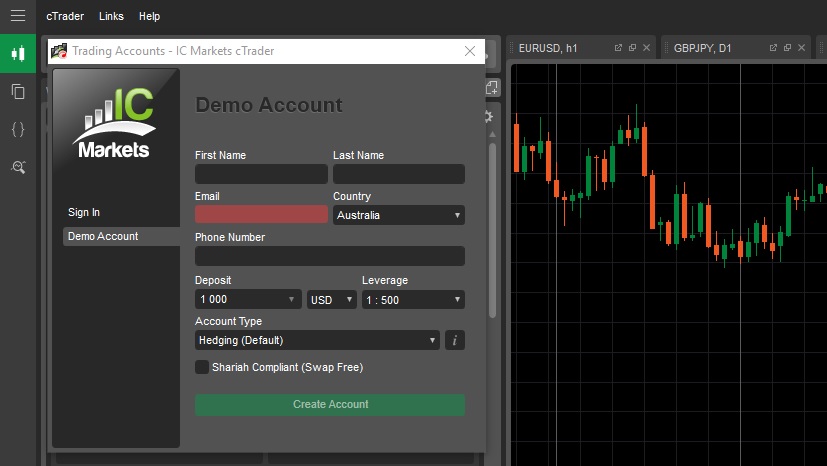This screenshot has height=466, width=827.
Task: Click Account Type info icon
Action: click(x=455, y=341)
